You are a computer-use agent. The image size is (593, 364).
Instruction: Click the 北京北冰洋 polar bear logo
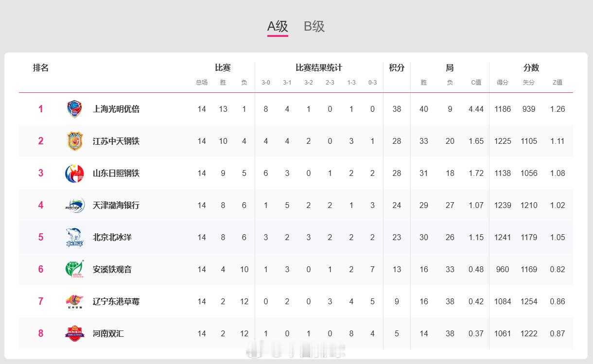74,237
